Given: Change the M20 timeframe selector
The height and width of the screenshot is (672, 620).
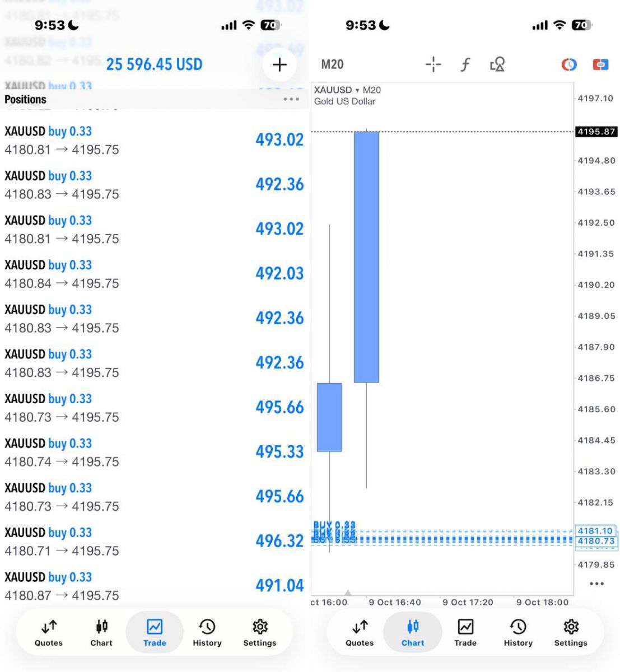Looking at the screenshot, I should 332,64.
